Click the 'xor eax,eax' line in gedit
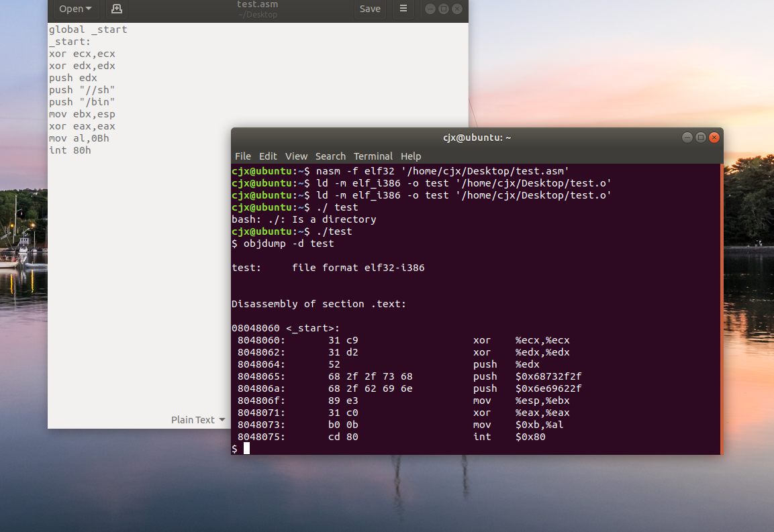Viewport: 774px width, 532px height. pos(82,126)
